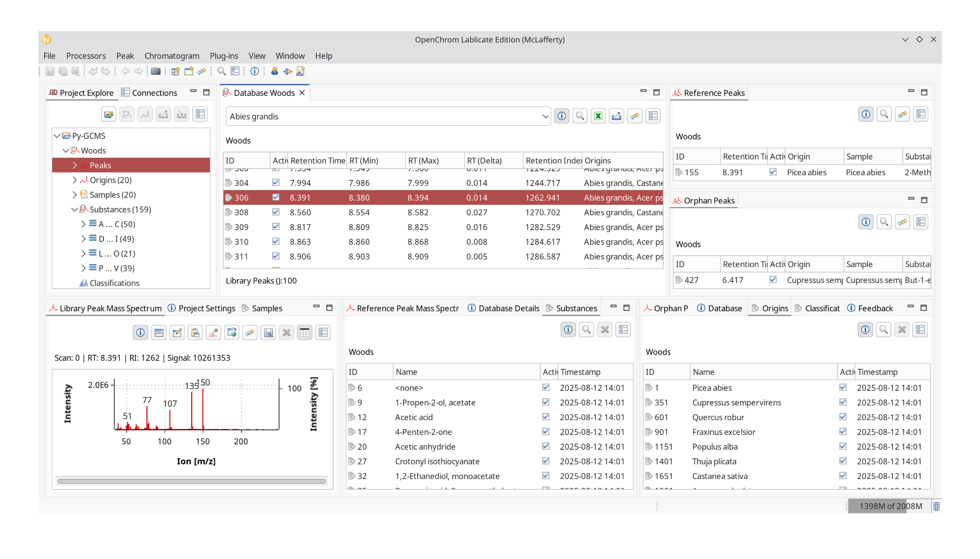Select Classifications item in project tree

[x=114, y=283]
